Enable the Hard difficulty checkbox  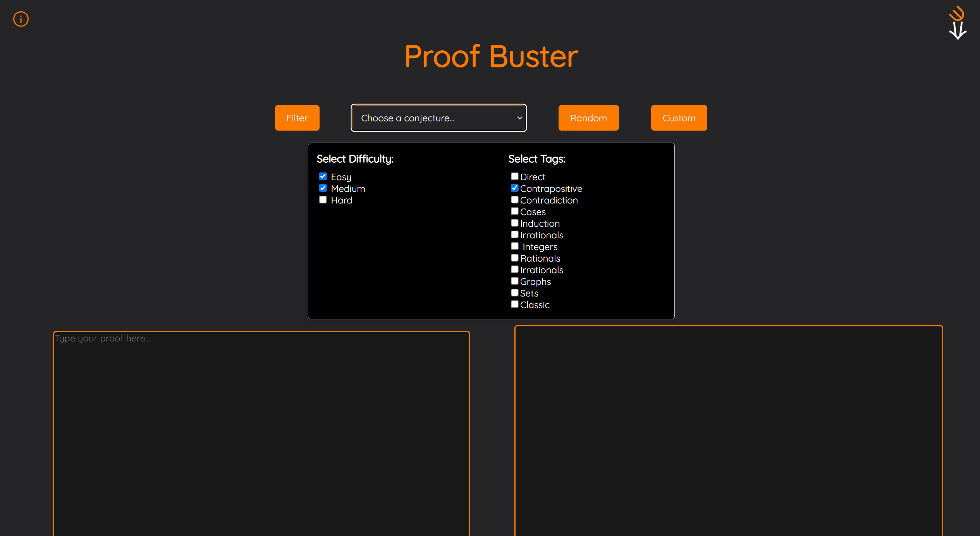coord(323,200)
